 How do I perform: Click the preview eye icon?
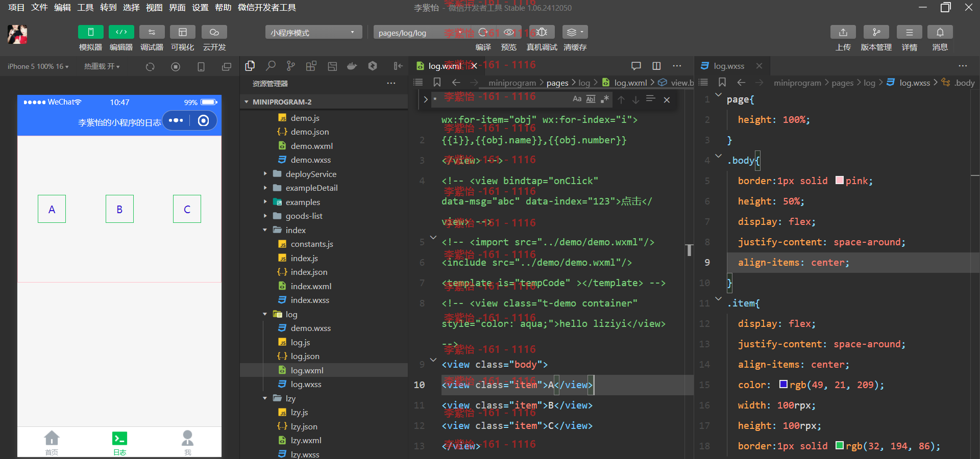tap(509, 32)
